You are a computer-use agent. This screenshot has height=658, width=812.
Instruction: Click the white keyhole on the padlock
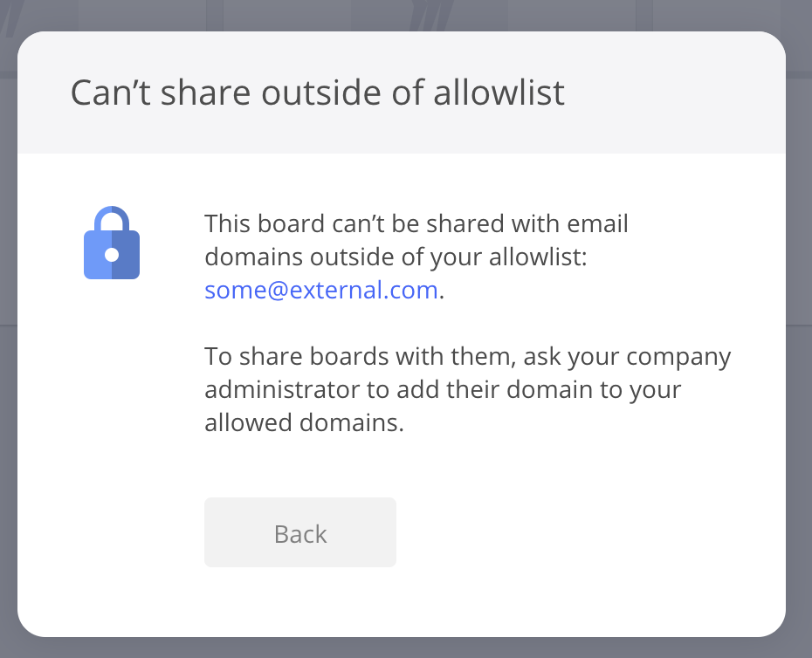(x=112, y=255)
